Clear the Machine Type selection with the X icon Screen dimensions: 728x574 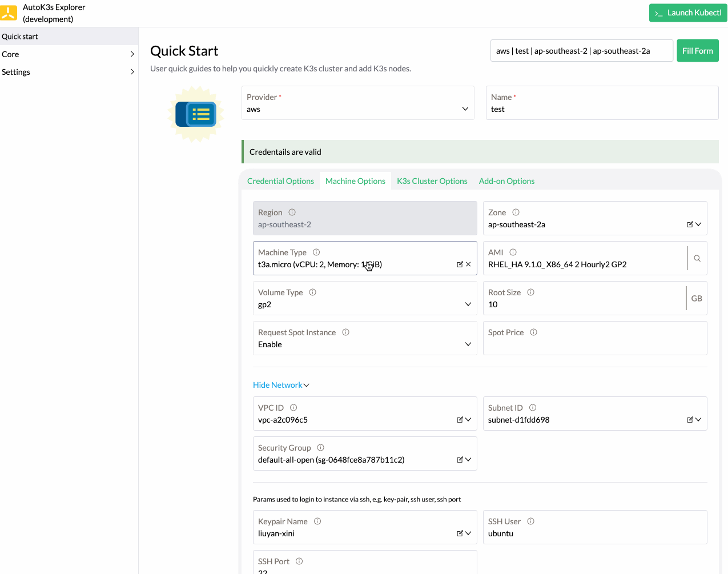[468, 264]
